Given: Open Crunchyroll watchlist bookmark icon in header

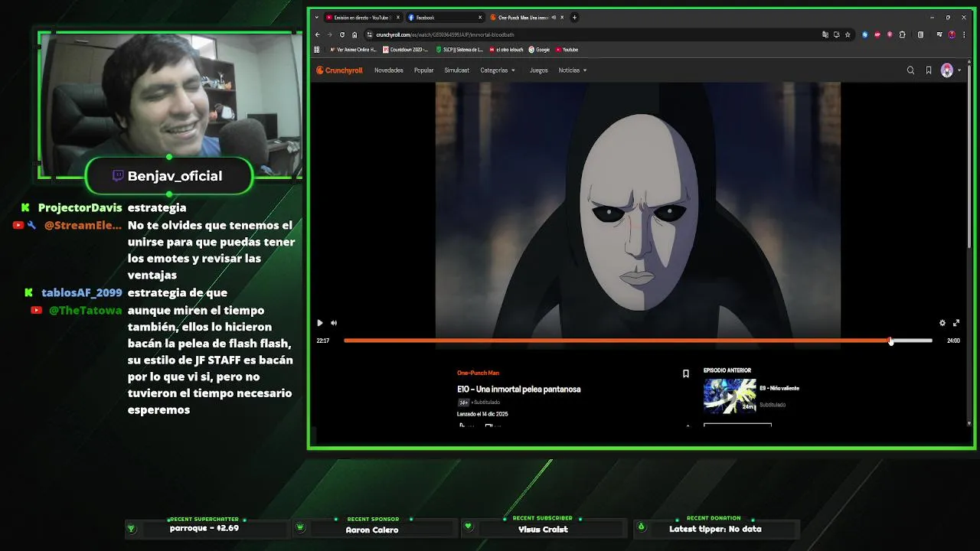Looking at the screenshot, I should tap(929, 70).
